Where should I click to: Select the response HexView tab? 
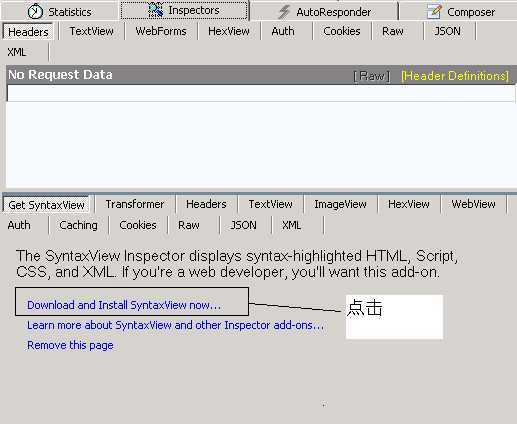click(409, 204)
